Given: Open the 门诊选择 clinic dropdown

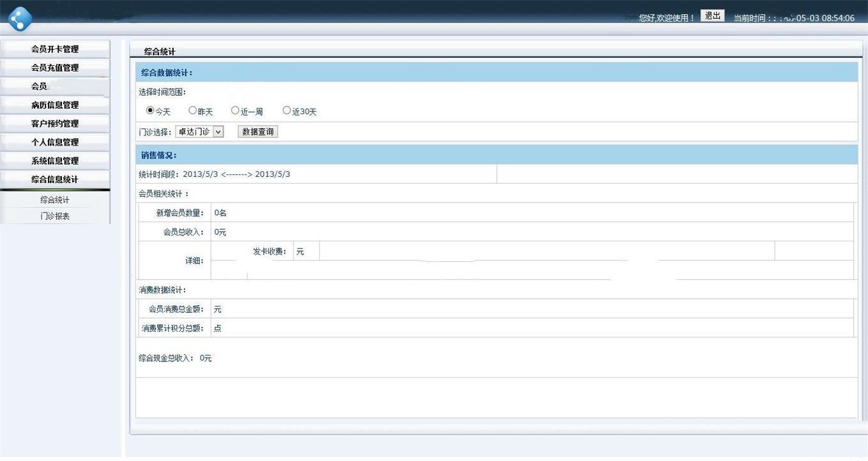Looking at the screenshot, I should tap(199, 132).
